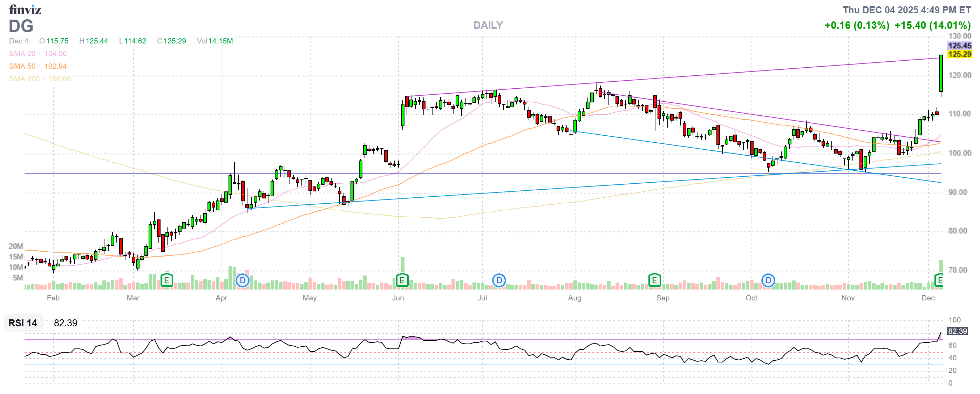Click the December earnings E marker
Viewport: 980px width, 394px height.
939,281
